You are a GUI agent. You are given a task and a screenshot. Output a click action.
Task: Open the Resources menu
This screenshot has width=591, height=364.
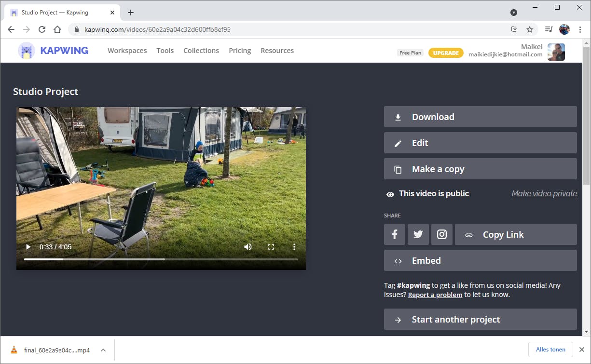(x=277, y=51)
